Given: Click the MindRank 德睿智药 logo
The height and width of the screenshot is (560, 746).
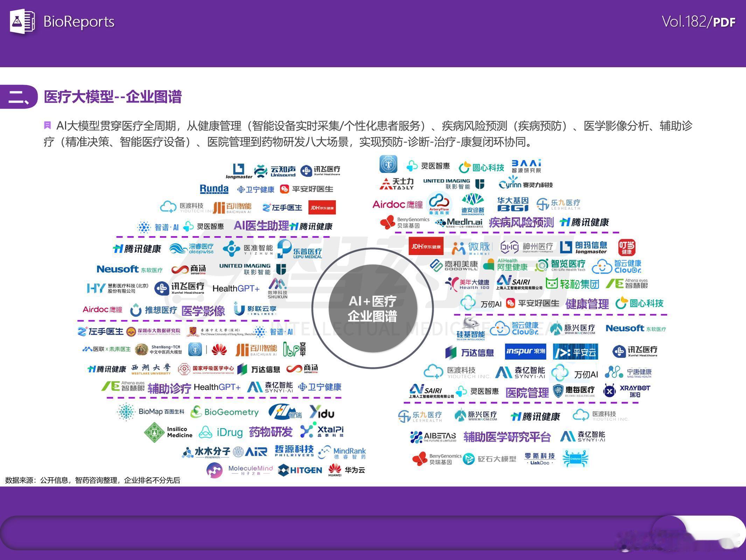Looking at the screenshot, I should click(x=342, y=453).
